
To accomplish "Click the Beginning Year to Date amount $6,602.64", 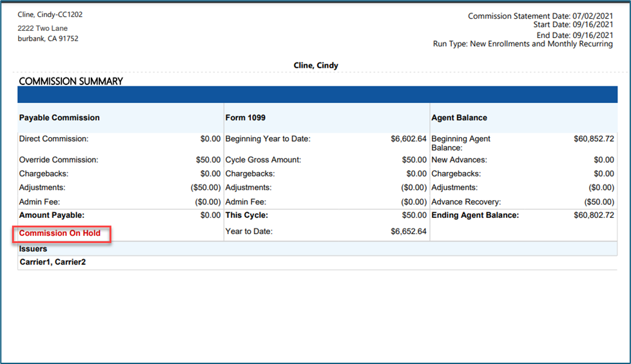I will coord(409,139).
